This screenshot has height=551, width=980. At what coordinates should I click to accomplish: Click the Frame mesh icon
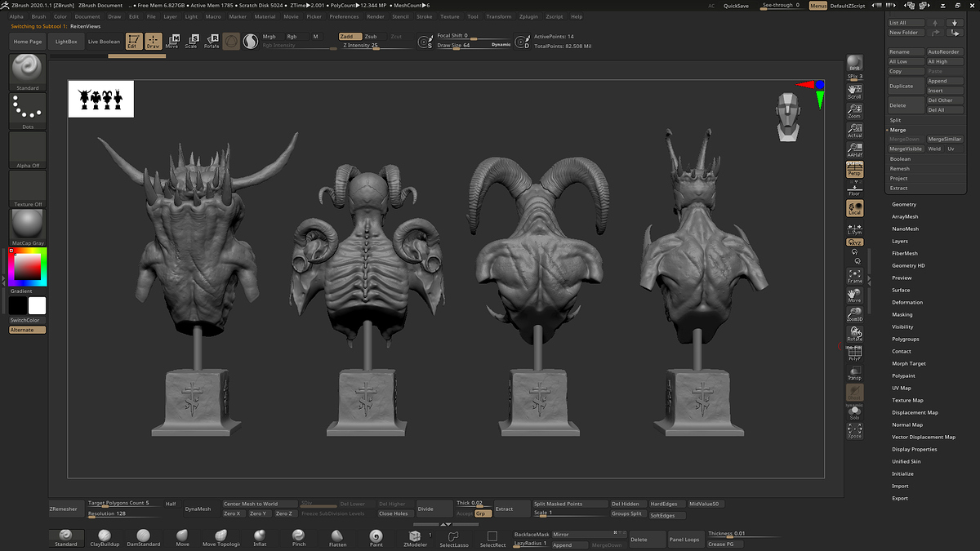click(854, 276)
